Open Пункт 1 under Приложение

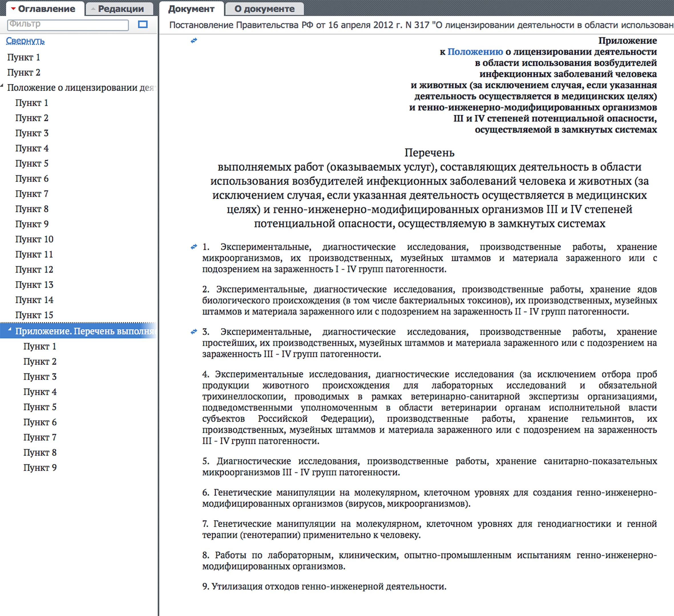point(40,347)
